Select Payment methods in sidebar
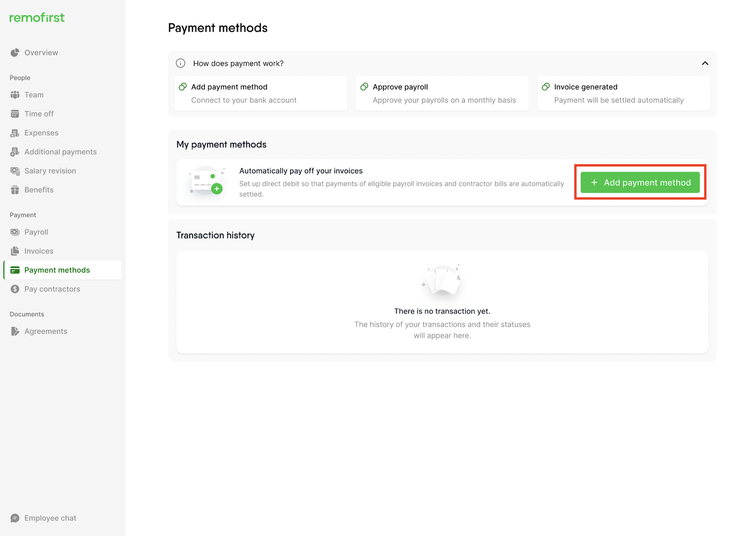This screenshot has height=536, width=756. [57, 270]
